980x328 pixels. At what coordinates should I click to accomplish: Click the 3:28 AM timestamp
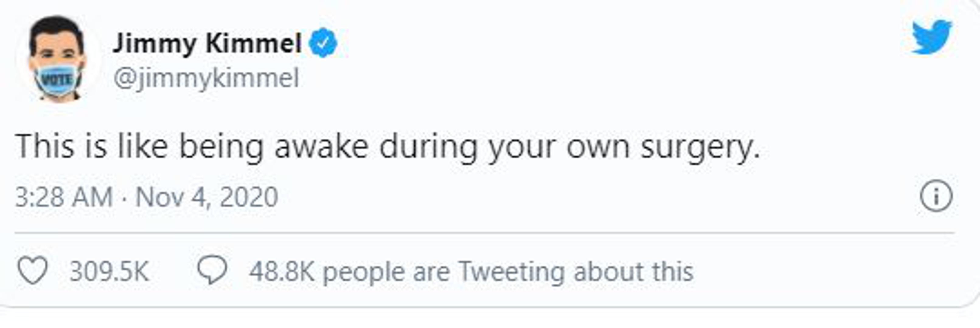click(64, 197)
